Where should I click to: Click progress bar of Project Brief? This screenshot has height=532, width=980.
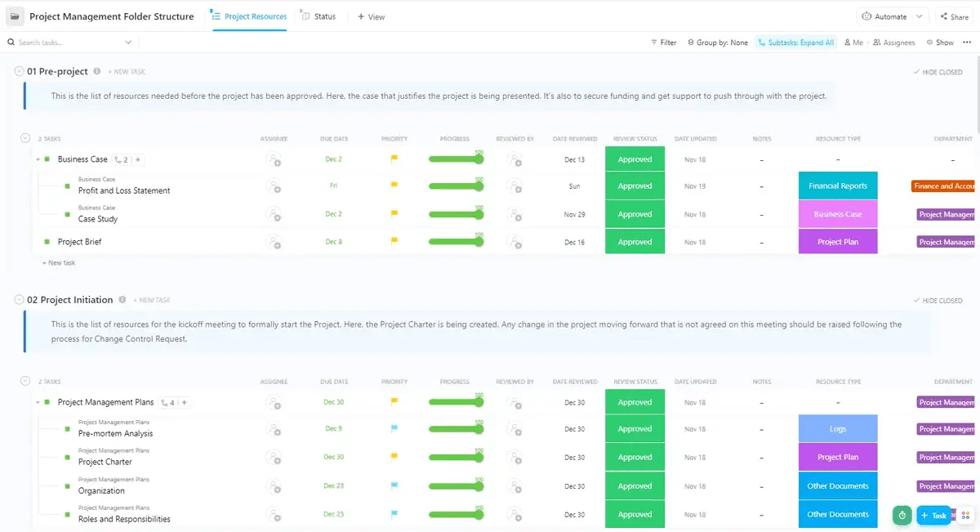click(x=456, y=242)
